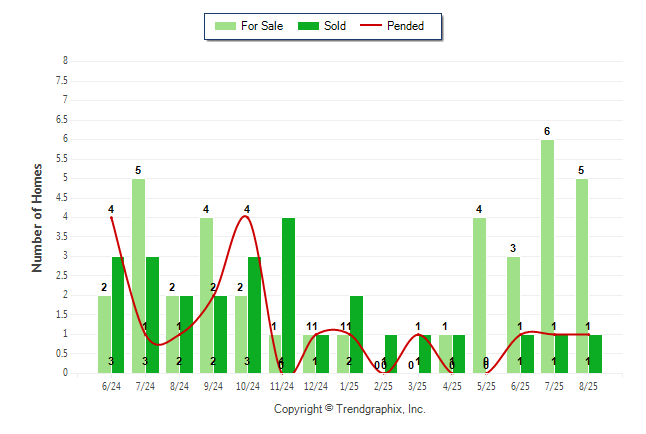646x434 pixels.
Task: Click the 6/25 For Sale bar
Action: (x=513, y=315)
